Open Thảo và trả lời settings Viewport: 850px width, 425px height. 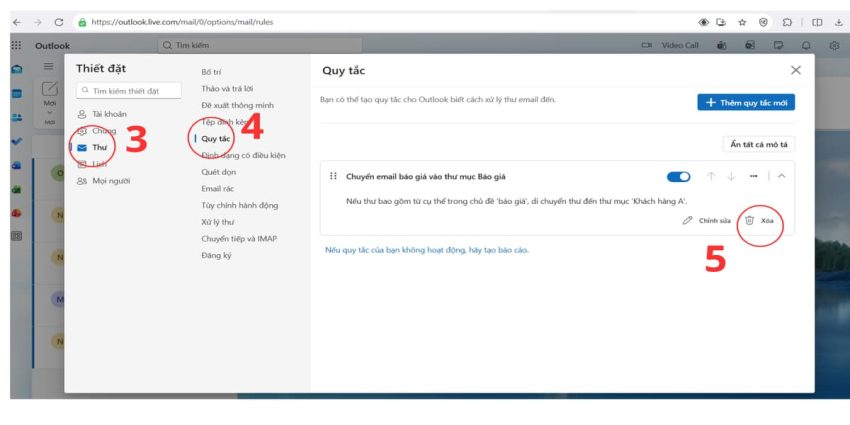pos(227,88)
